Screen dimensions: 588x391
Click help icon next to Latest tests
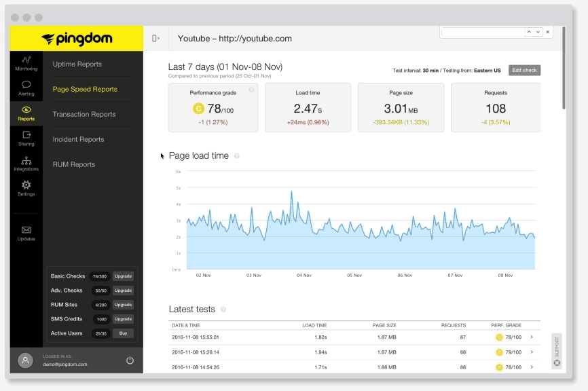pos(223,310)
